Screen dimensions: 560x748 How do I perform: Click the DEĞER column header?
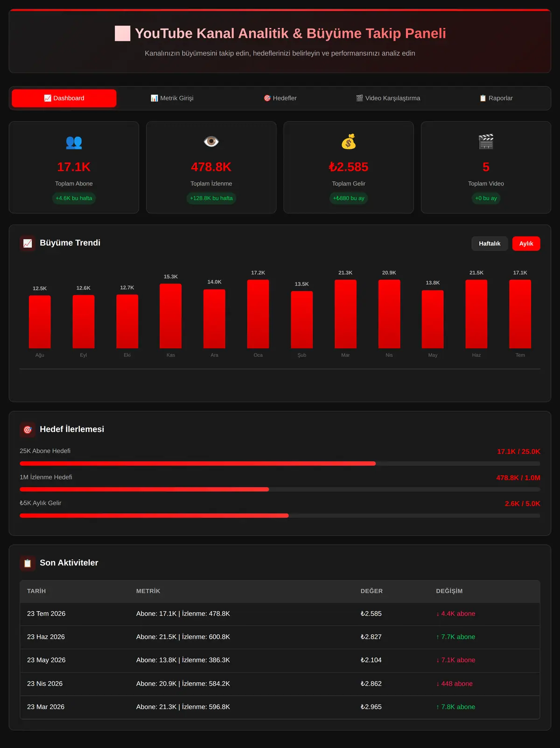point(371,591)
